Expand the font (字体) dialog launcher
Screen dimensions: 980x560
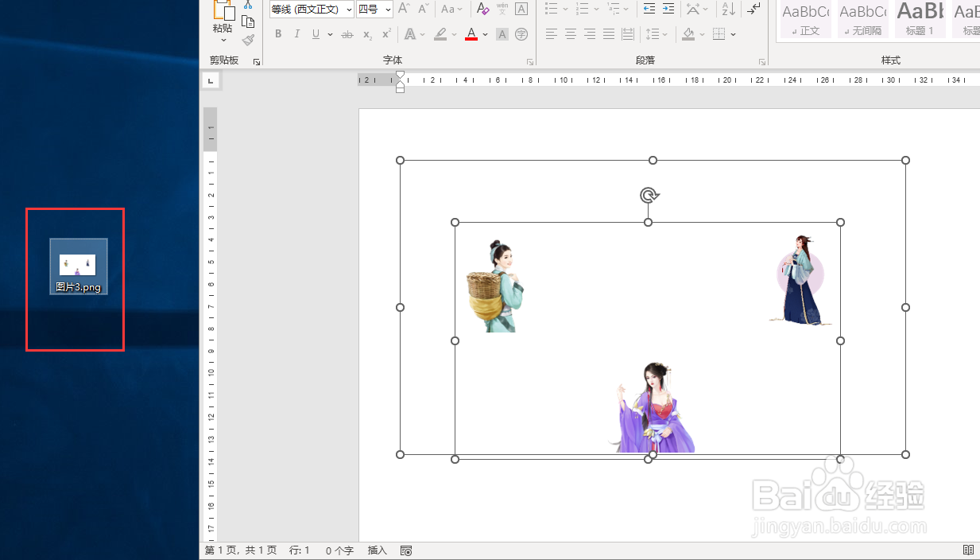530,61
